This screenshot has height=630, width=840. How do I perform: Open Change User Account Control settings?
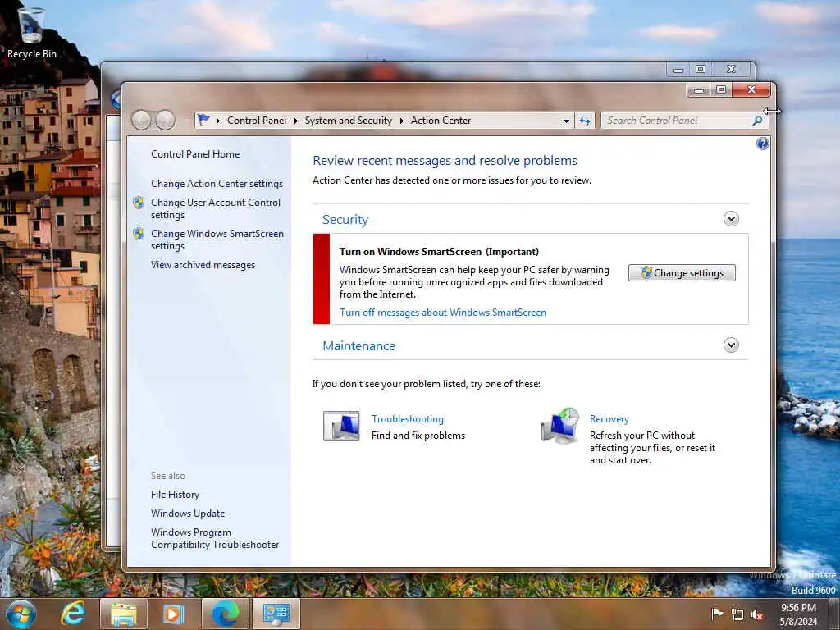216,208
